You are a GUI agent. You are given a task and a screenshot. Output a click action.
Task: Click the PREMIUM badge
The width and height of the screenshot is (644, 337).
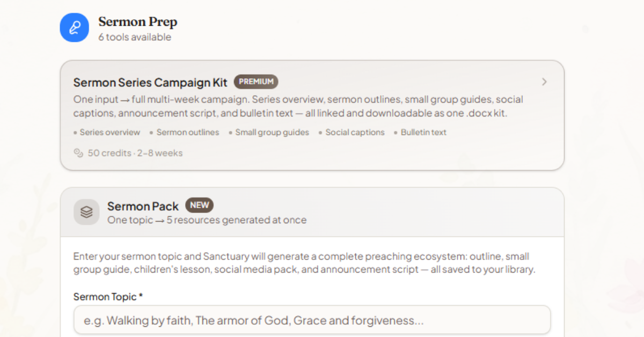coord(256,82)
